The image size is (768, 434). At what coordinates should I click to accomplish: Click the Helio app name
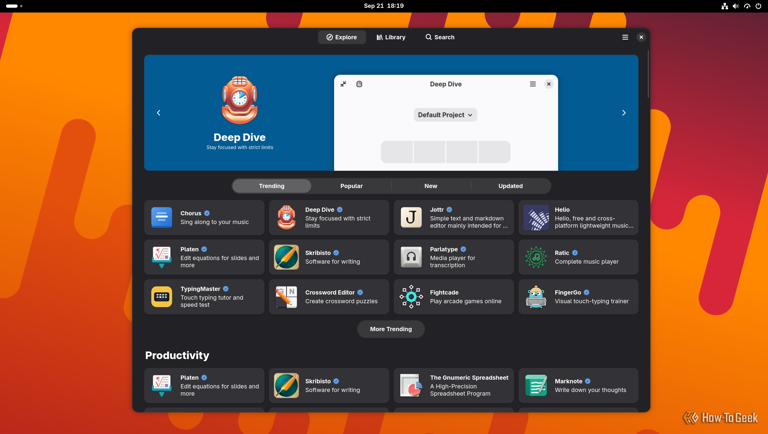point(562,210)
